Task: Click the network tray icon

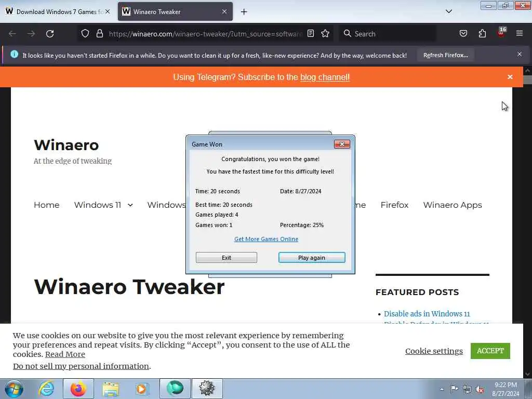Action: click(467, 389)
